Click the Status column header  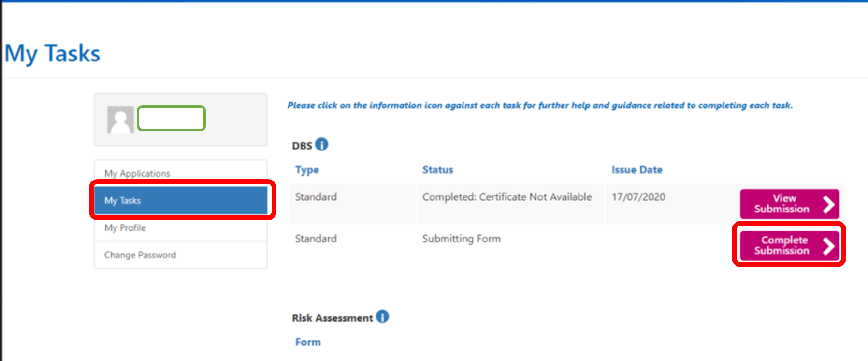[x=437, y=170]
